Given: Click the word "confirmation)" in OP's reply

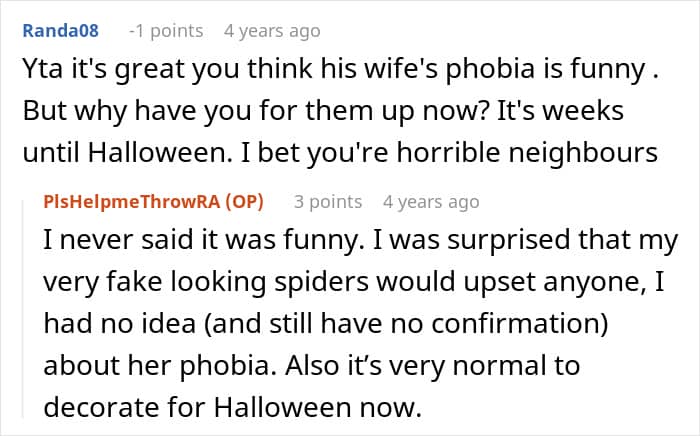Looking at the screenshot, I should click(549, 327).
